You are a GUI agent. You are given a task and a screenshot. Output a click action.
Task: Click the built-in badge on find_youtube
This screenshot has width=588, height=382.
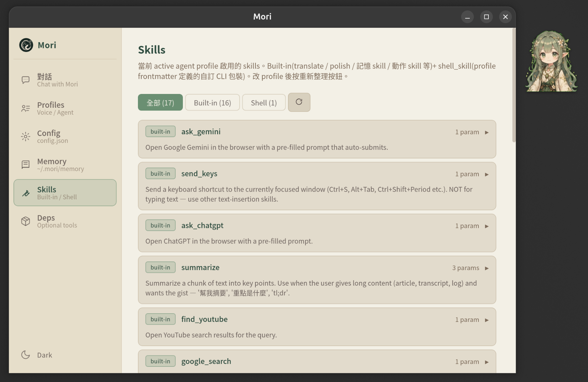pos(160,319)
